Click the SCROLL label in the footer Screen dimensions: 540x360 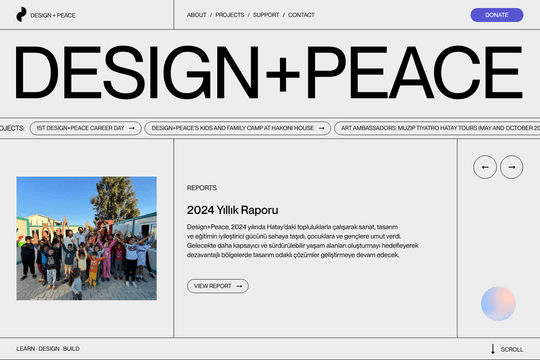click(512, 349)
